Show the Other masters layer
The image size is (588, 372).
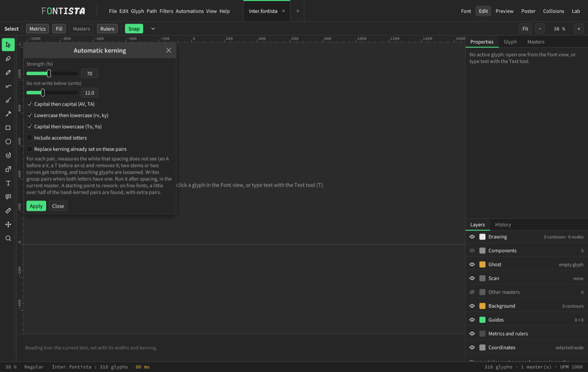click(x=472, y=292)
